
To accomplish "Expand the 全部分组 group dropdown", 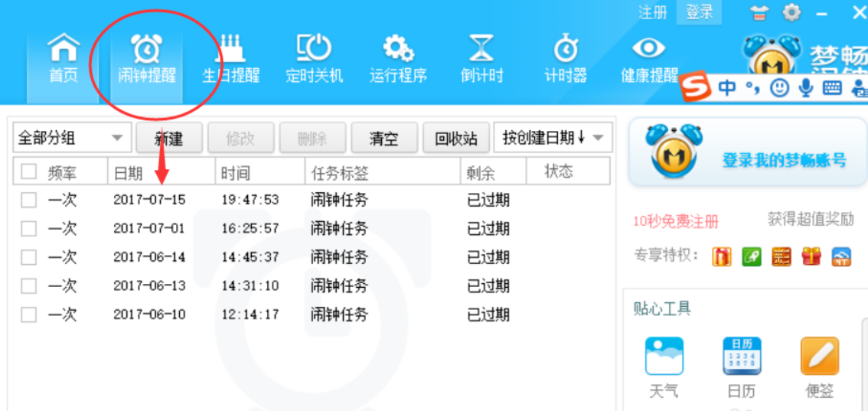I will [x=72, y=137].
